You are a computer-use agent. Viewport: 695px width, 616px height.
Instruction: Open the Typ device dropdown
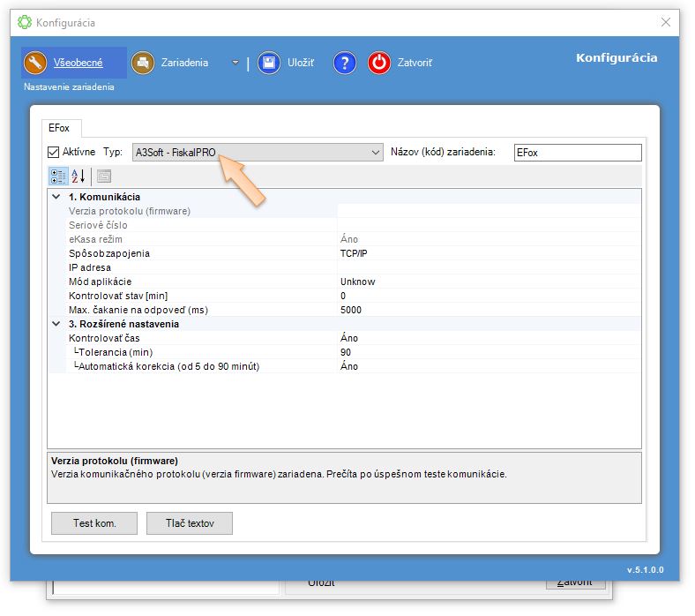[x=258, y=153]
